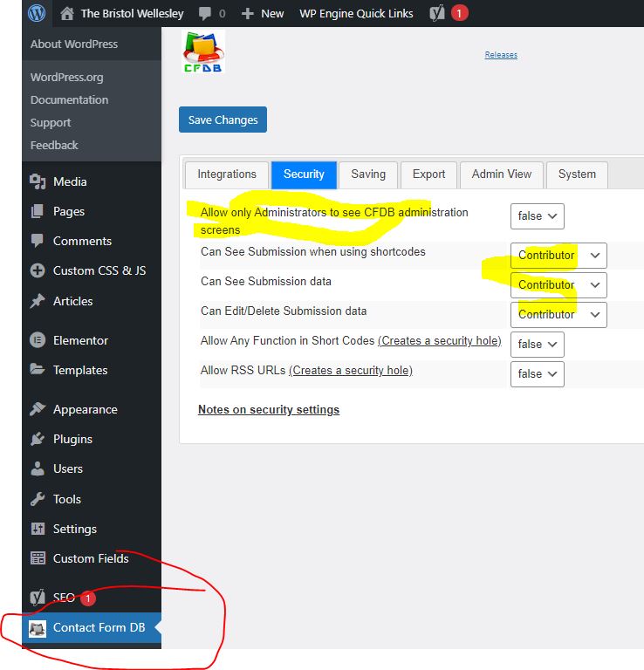Open The Bristol Wellesley site link
644x670 pixels.
[132, 14]
